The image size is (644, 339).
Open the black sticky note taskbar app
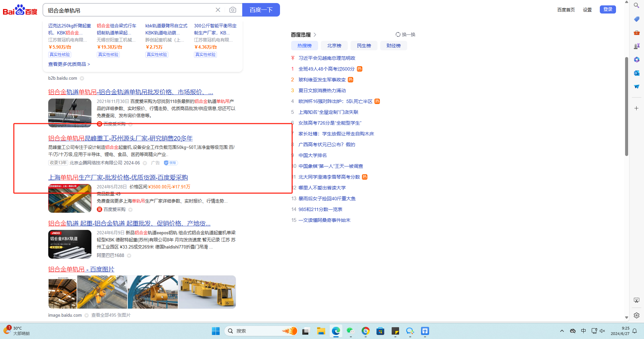click(395, 331)
